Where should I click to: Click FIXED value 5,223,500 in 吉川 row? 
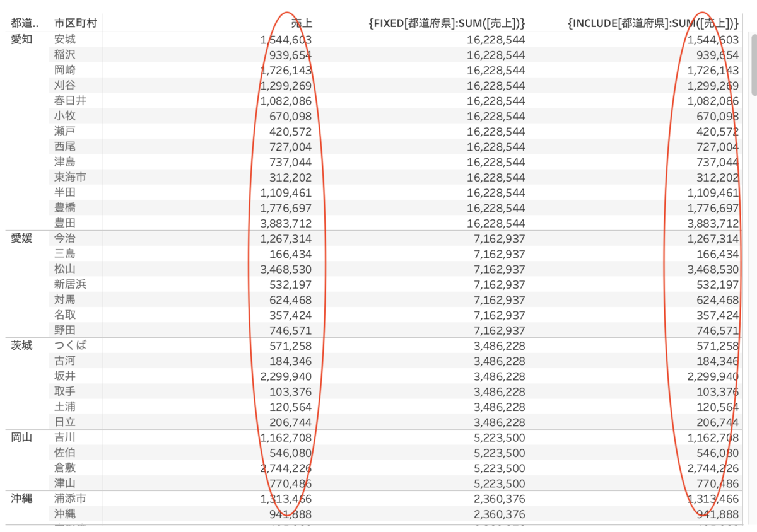[x=499, y=437]
